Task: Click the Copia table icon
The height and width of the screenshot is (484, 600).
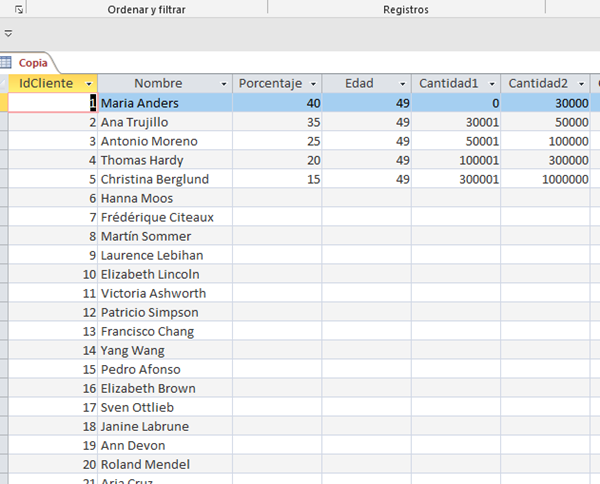Action: pyautogui.click(x=6, y=62)
